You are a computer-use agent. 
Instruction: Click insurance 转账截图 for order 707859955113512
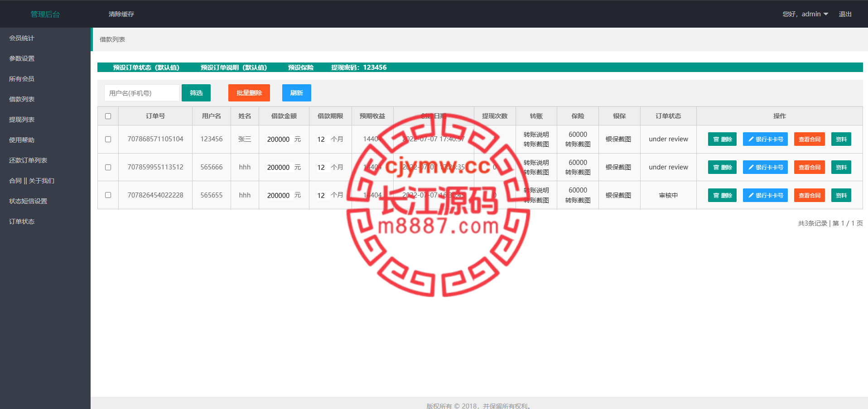(578, 172)
